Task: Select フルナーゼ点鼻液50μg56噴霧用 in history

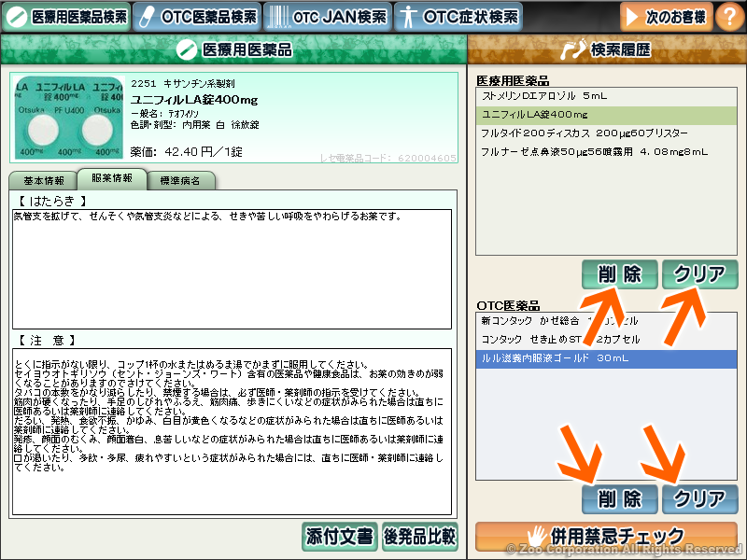Action: pos(606,152)
